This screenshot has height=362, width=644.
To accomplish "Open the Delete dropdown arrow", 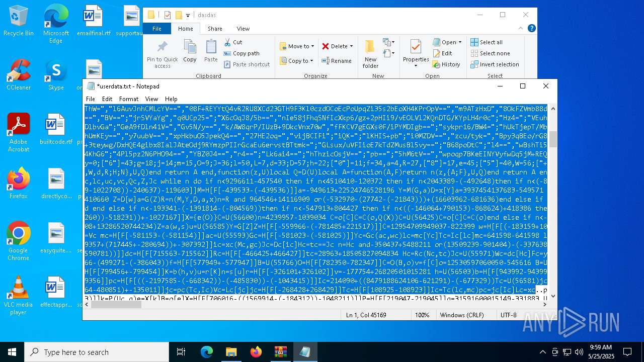I will pos(351,46).
